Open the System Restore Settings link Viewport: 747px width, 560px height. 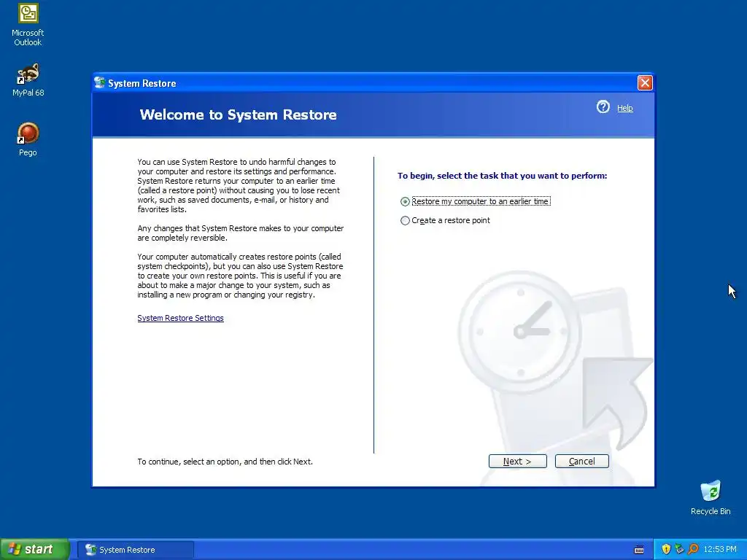[x=180, y=318]
